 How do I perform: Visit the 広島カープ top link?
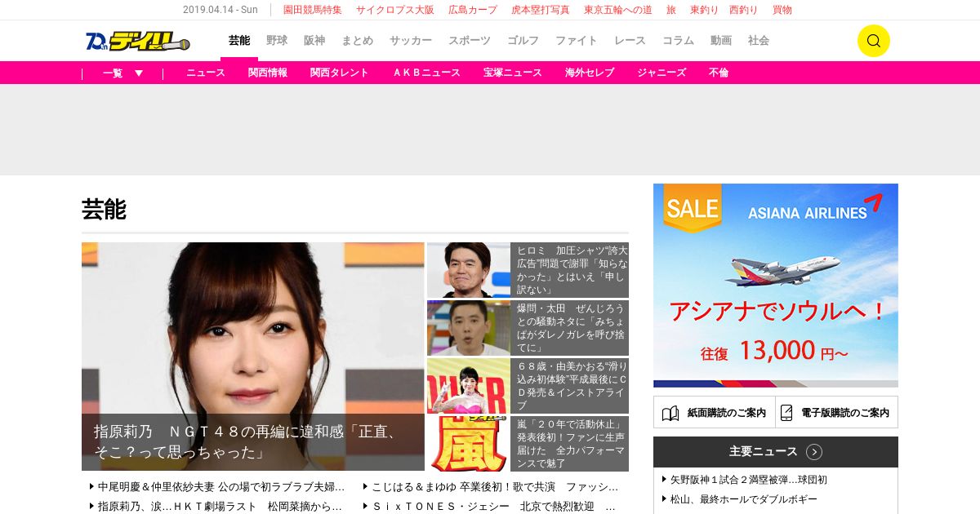(473, 10)
